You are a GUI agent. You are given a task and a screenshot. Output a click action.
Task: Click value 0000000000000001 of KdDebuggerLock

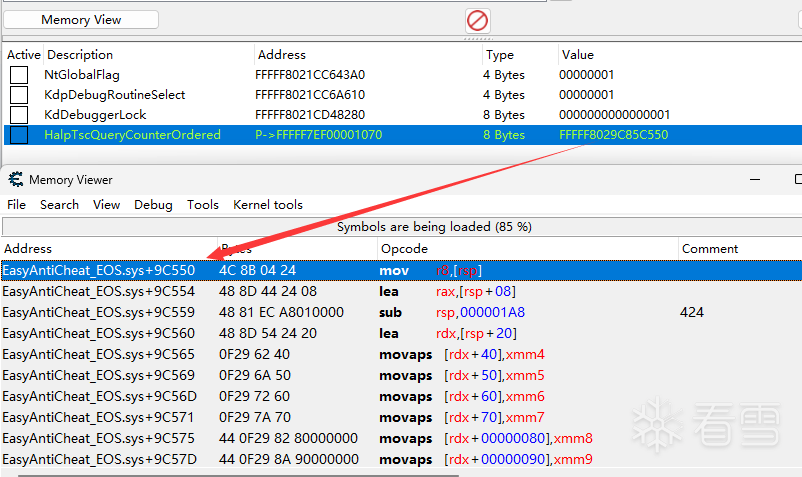point(614,115)
